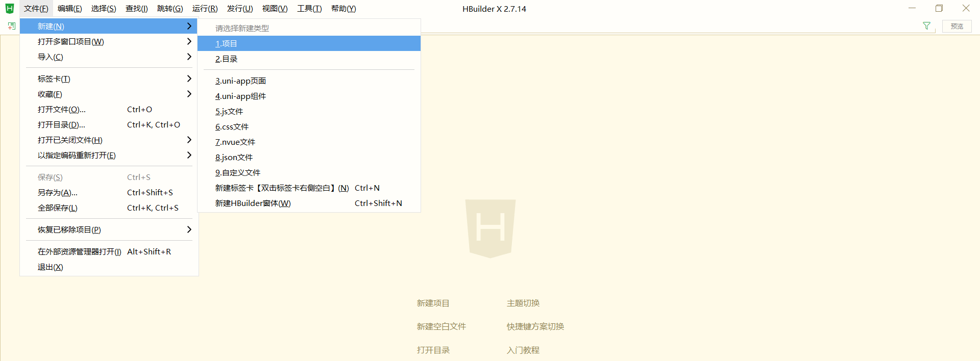Expand 以指定编码重新打开(E) submenu arrow
The image size is (980, 361).
pyautogui.click(x=189, y=155)
